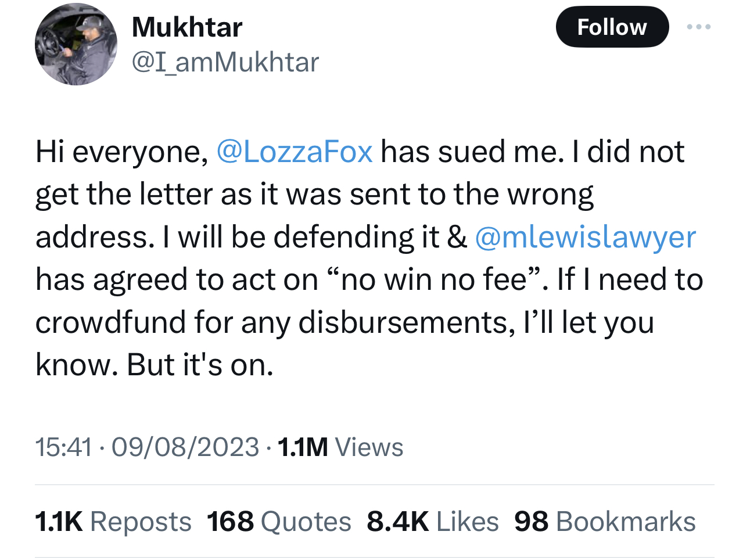This screenshot has height=560, width=743.
Task: Open the @LozzaFox mention
Action: click(x=295, y=152)
